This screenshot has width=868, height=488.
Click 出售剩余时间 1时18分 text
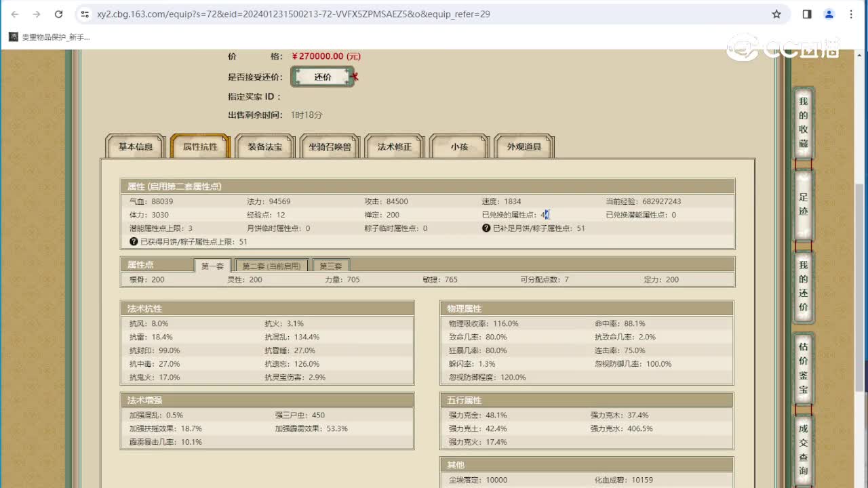click(275, 115)
